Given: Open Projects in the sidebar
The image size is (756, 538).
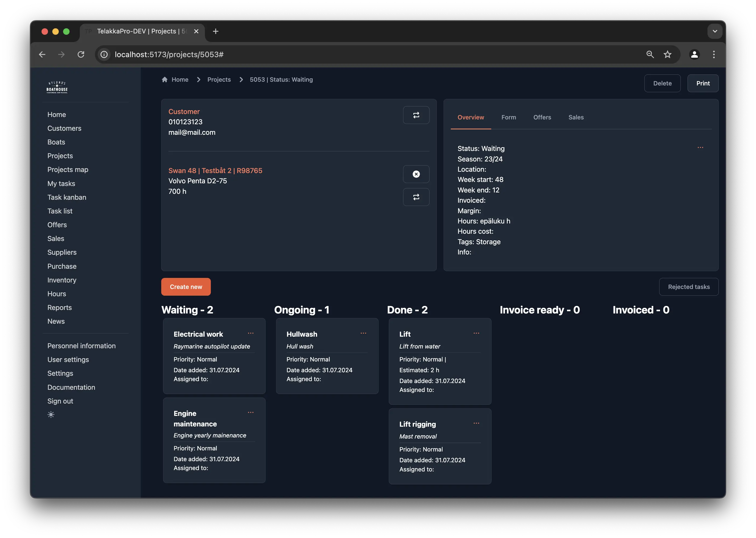Looking at the screenshot, I should click(60, 156).
